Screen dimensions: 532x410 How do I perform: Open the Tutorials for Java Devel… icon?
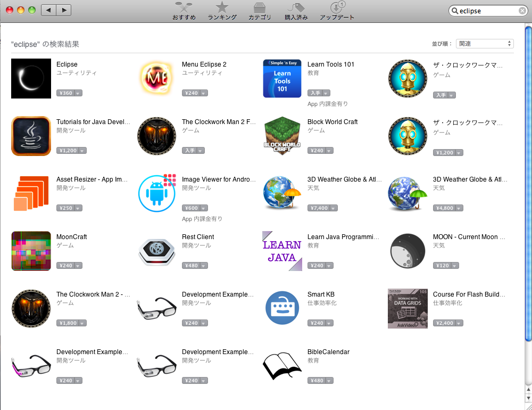click(31, 136)
